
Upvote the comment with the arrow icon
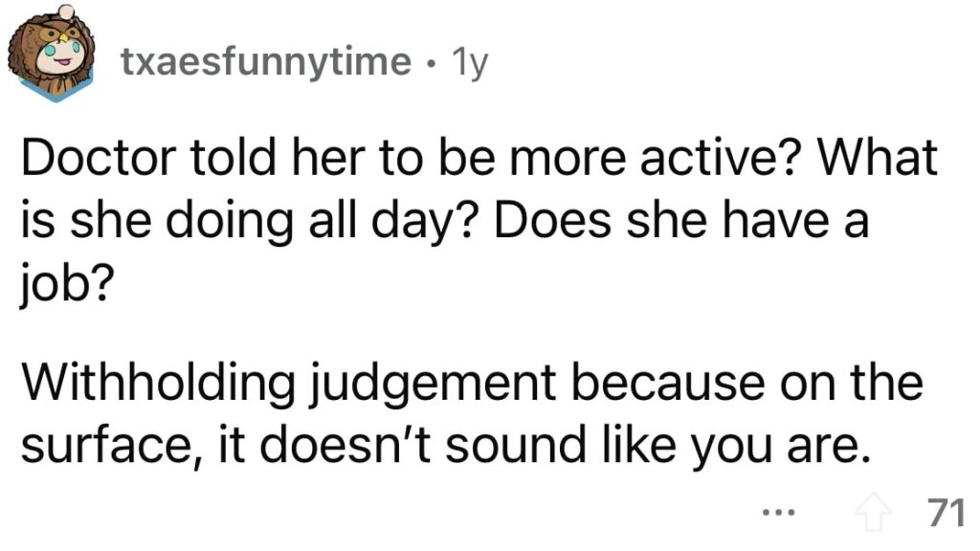[x=873, y=512]
